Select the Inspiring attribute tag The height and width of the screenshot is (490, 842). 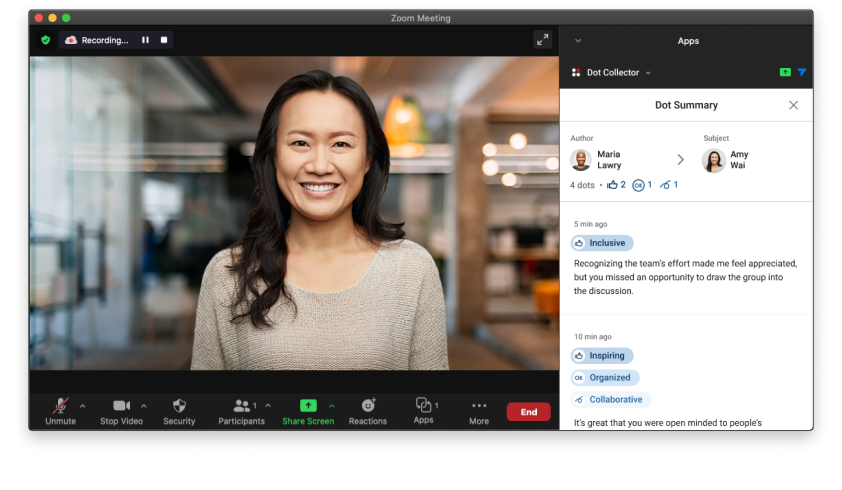[602, 356]
